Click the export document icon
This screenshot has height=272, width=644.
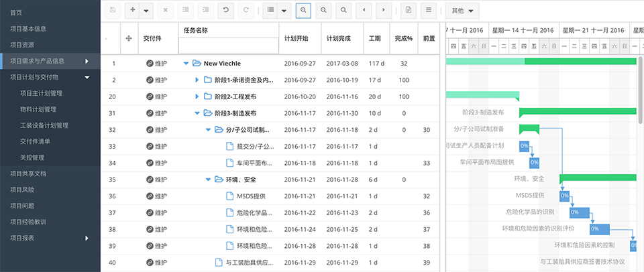pyautogui.click(x=409, y=10)
